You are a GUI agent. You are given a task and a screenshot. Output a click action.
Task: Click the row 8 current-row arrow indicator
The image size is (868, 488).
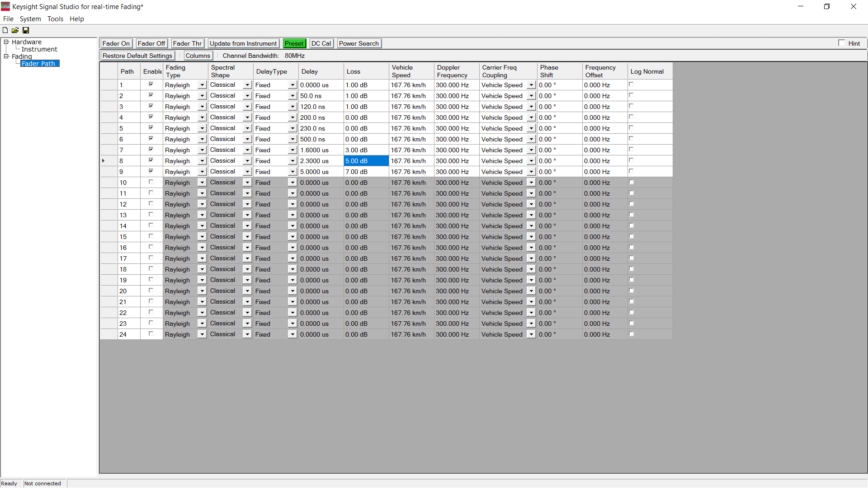pyautogui.click(x=104, y=161)
